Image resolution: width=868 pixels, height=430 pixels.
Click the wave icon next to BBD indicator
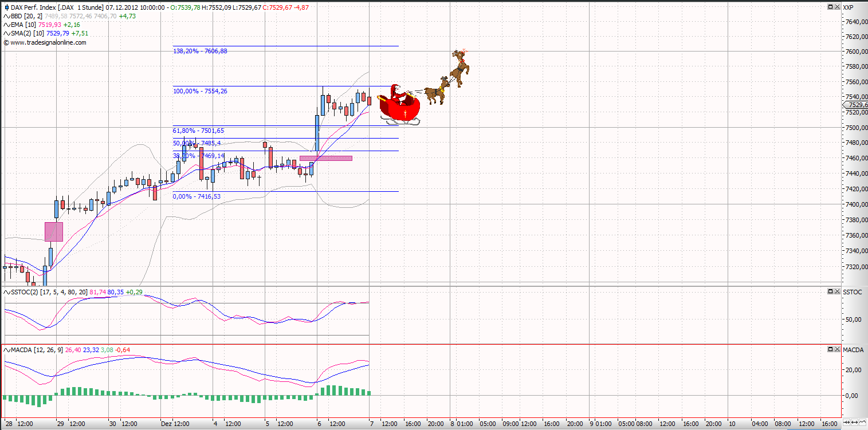(7, 16)
